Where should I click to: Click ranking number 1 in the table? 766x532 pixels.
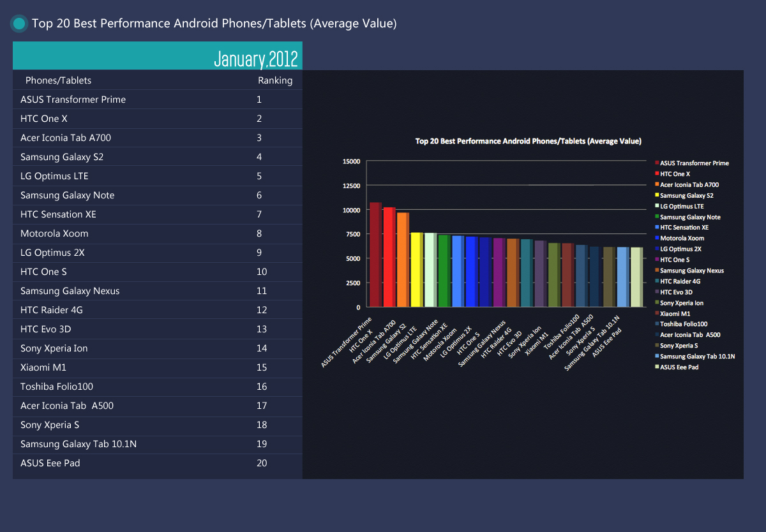click(x=259, y=100)
